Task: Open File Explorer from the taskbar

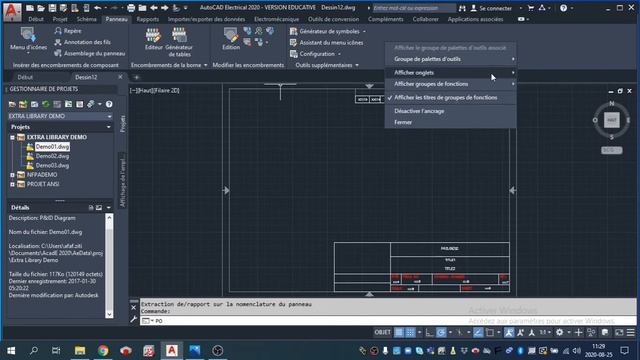Action: point(80,351)
